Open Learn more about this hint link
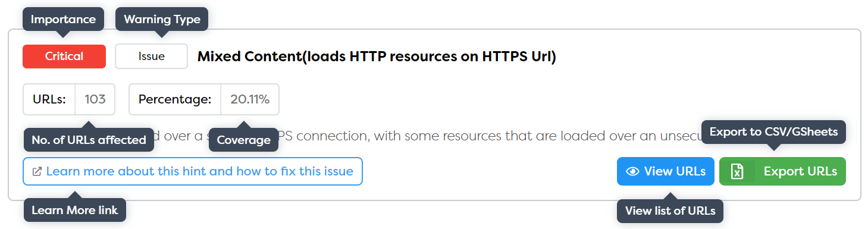The height and width of the screenshot is (229, 868). [193, 171]
